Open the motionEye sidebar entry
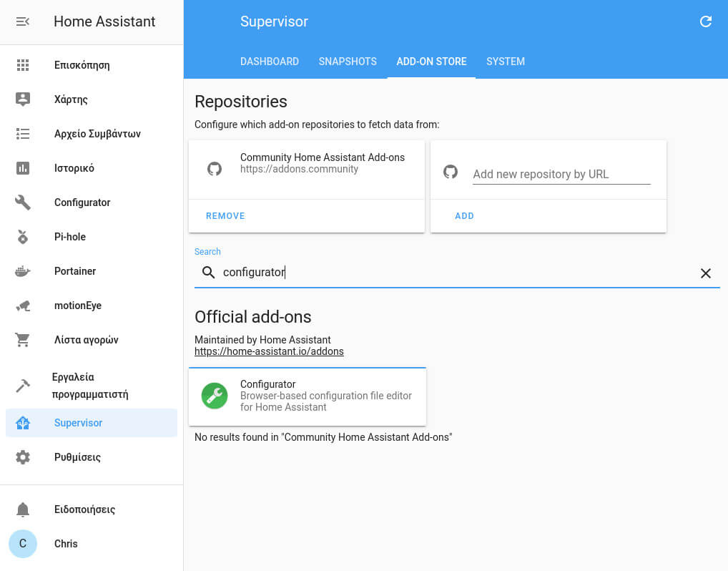The width and height of the screenshot is (728, 571). pyautogui.click(x=92, y=306)
